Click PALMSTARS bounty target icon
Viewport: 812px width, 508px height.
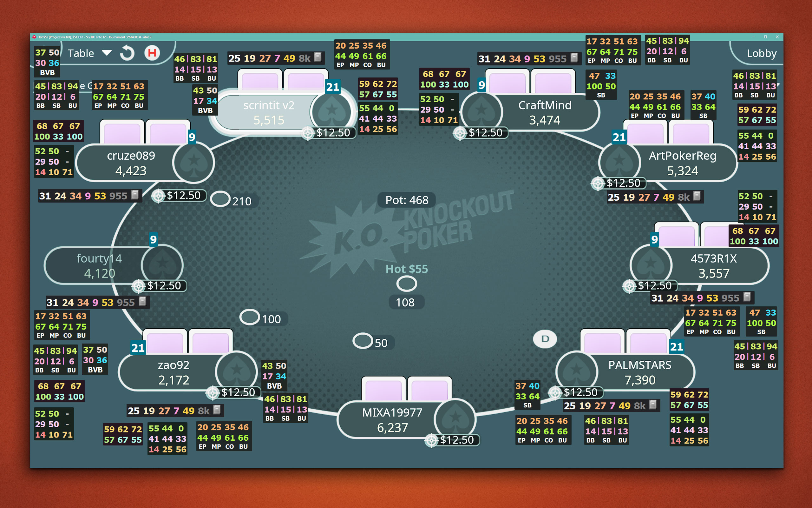coord(555,392)
